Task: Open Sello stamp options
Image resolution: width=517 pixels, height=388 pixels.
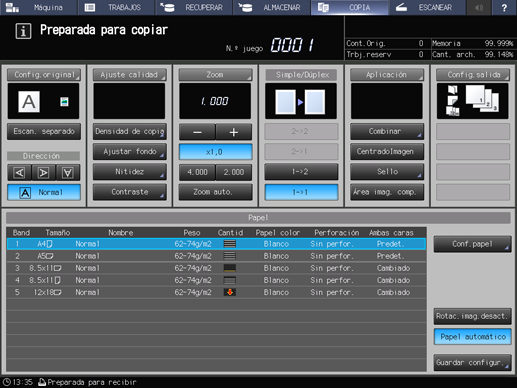Action: click(x=387, y=172)
